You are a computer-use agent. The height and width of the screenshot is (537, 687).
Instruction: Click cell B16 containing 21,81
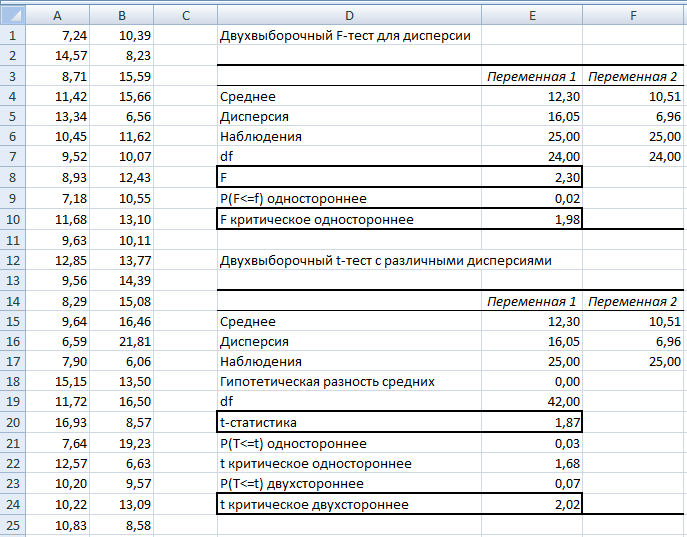[x=122, y=342]
